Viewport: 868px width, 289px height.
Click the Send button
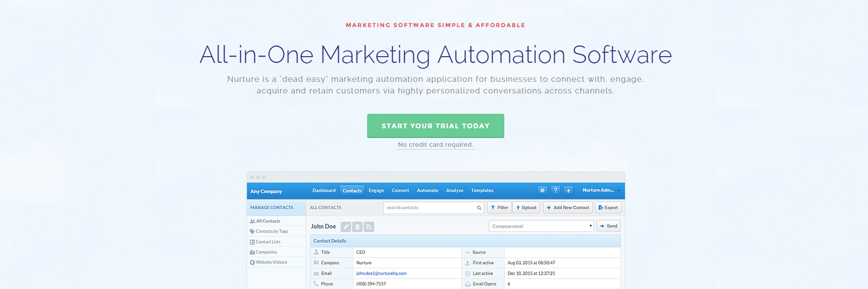tap(608, 226)
